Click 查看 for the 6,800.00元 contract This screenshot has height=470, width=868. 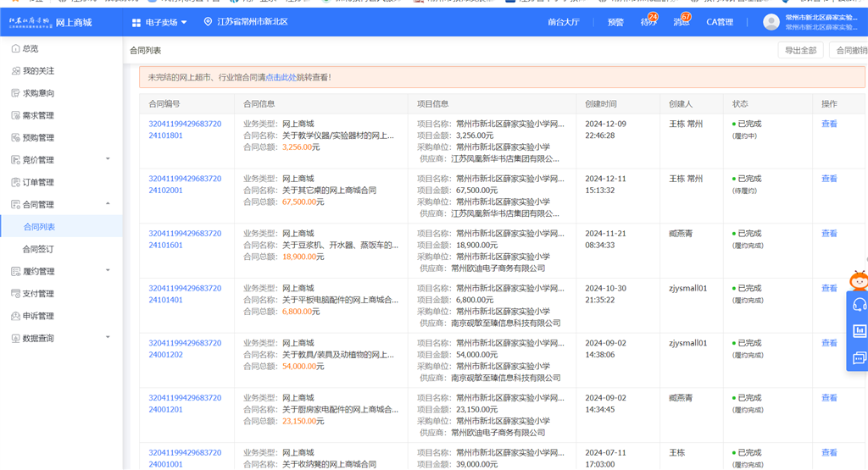coord(829,288)
